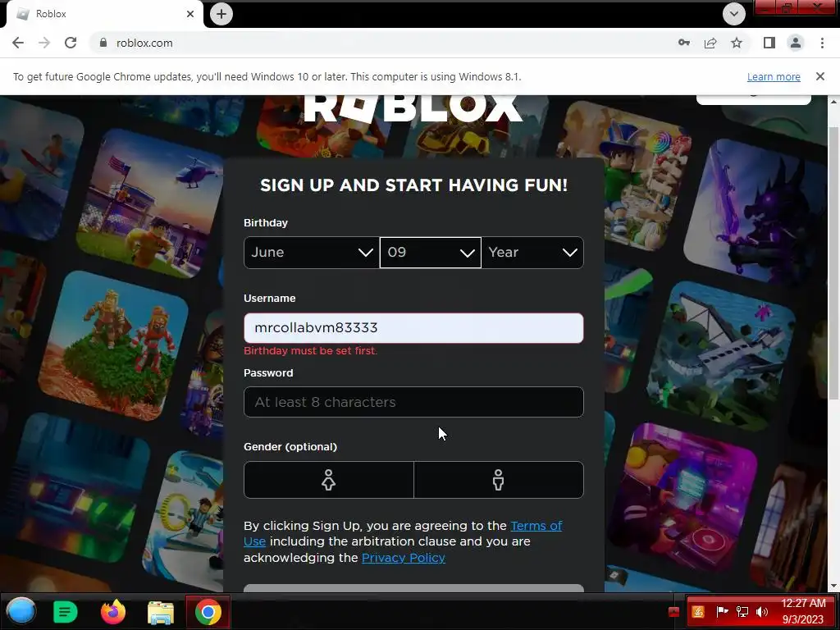Open the tab search chevron button

pos(734,14)
